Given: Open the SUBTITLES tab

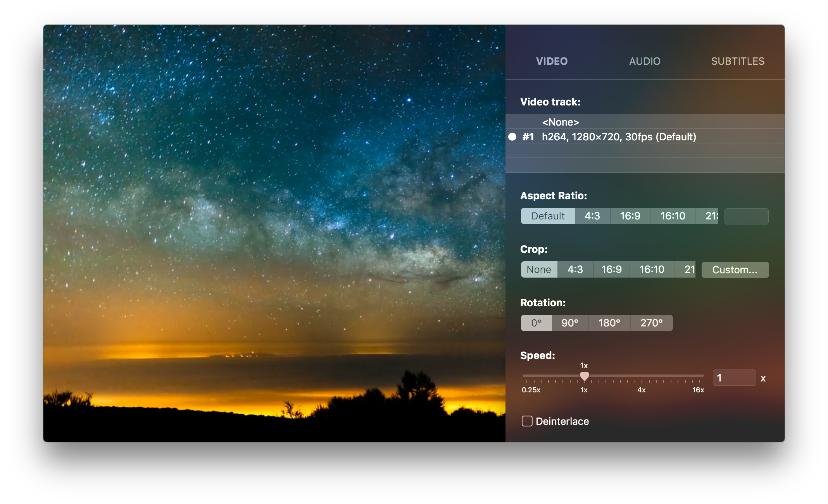Looking at the screenshot, I should [x=737, y=61].
